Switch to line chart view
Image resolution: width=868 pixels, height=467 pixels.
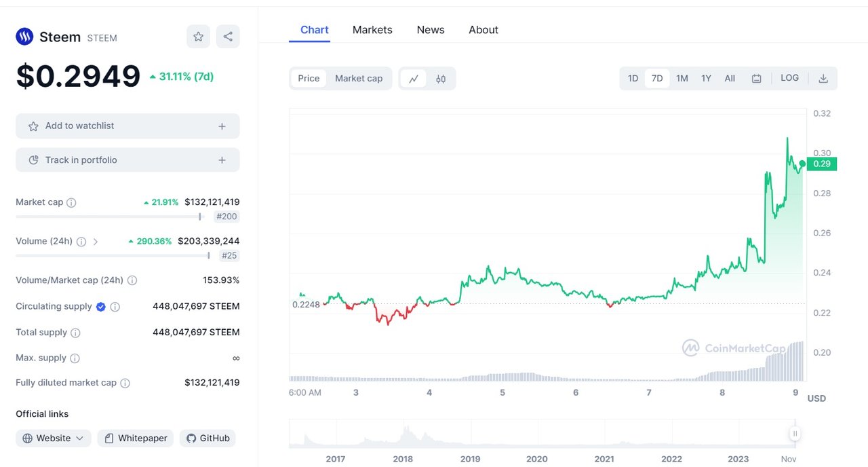(414, 79)
